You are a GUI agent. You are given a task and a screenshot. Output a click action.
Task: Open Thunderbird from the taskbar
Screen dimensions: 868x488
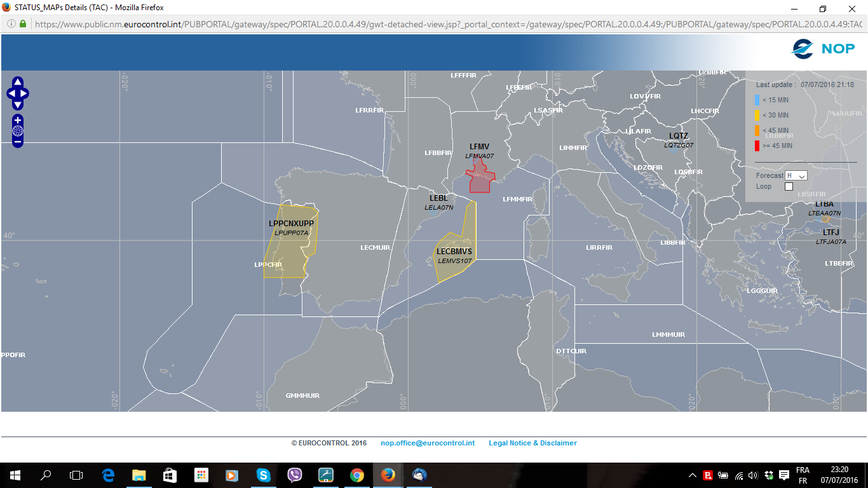pos(419,475)
